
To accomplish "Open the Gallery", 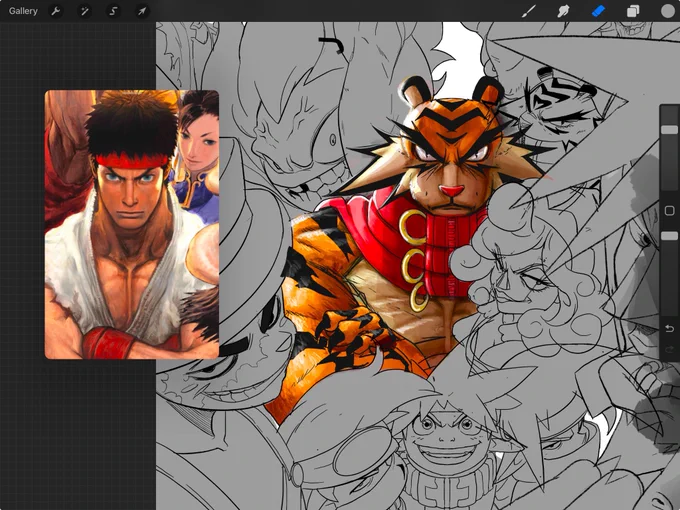I will click(23, 11).
